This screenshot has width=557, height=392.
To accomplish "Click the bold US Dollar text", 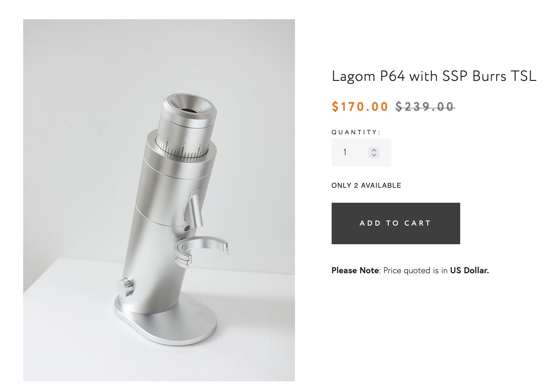I will [x=469, y=270].
